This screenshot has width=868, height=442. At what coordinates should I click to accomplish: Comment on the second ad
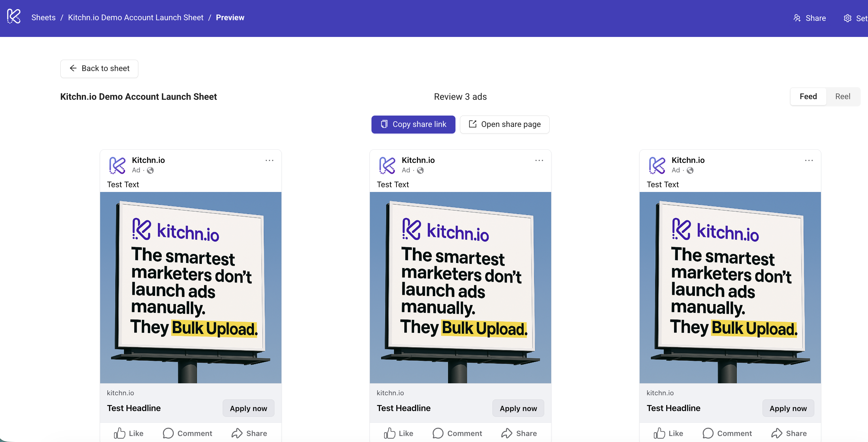tap(457, 433)
